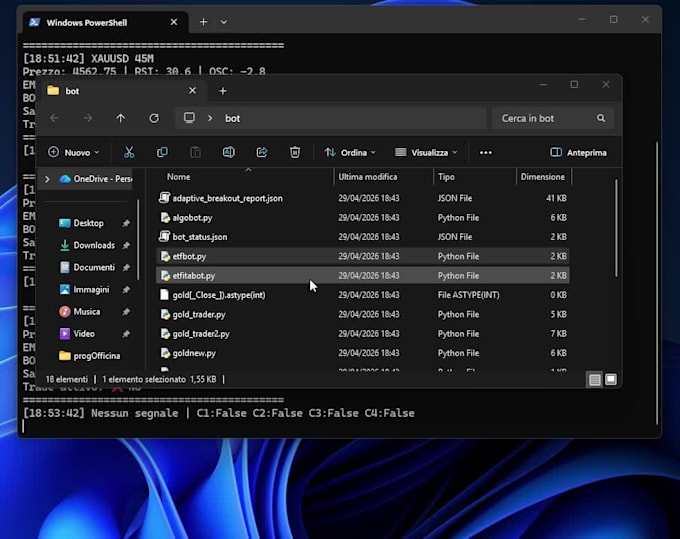Click the search magnifier icon
Viewport: 680px width, 539px height.
pos(601,118)
